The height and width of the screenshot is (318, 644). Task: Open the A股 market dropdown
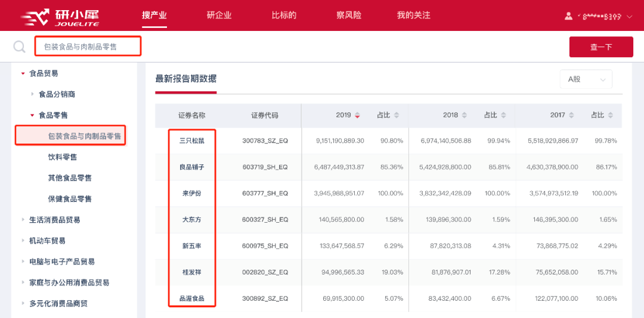[x=586, y=79]
